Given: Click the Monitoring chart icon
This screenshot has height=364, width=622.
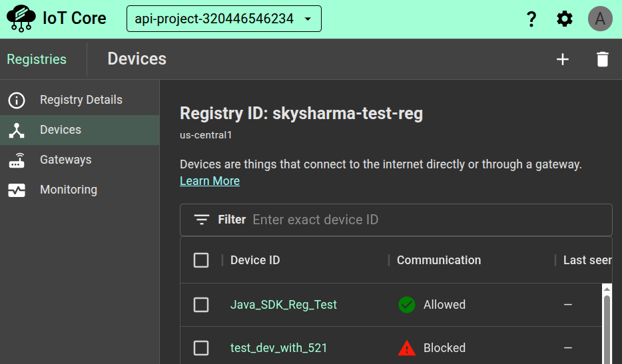Looking at the screenshot, I should 17,190.
